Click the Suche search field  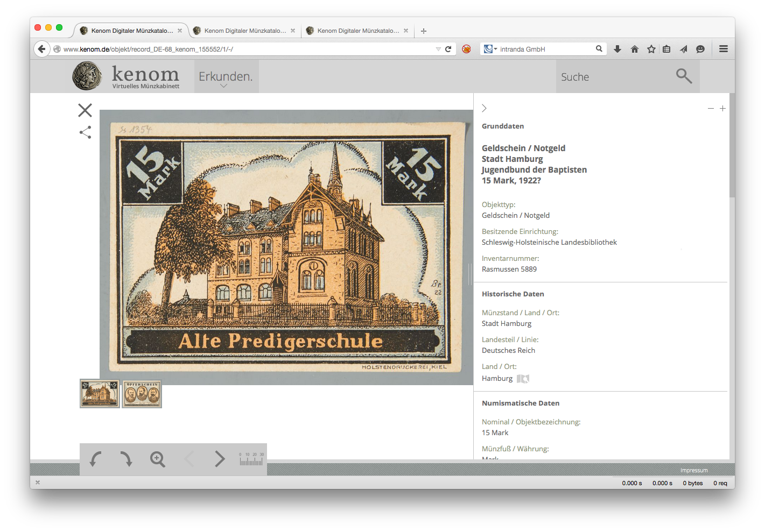point(614,77)
